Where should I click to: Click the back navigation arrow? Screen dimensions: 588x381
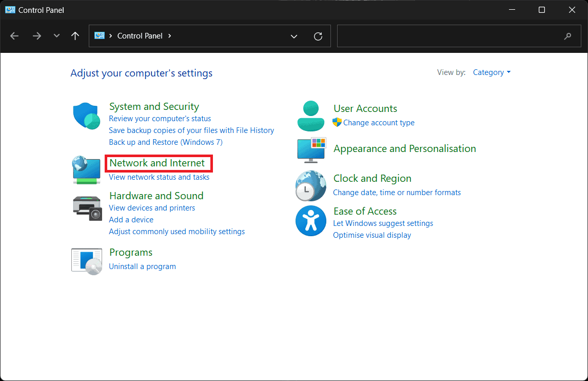14,36
